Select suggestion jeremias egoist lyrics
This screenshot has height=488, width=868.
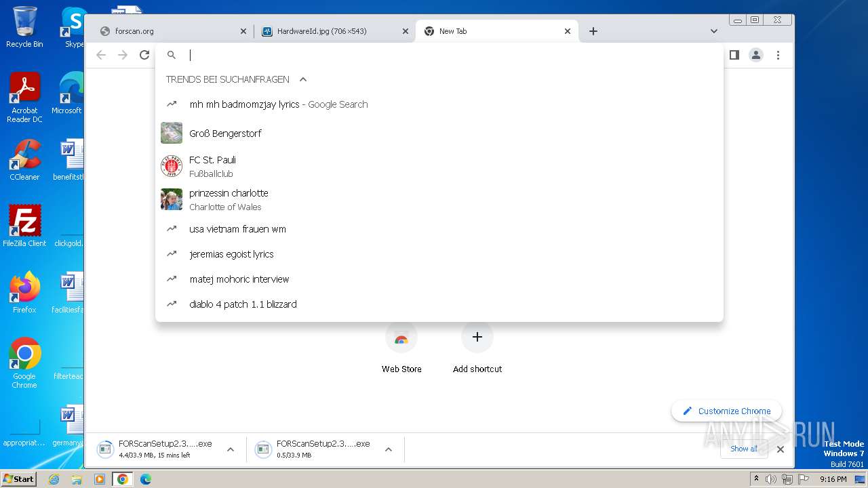pyautogui.click(x=439, y=254)
